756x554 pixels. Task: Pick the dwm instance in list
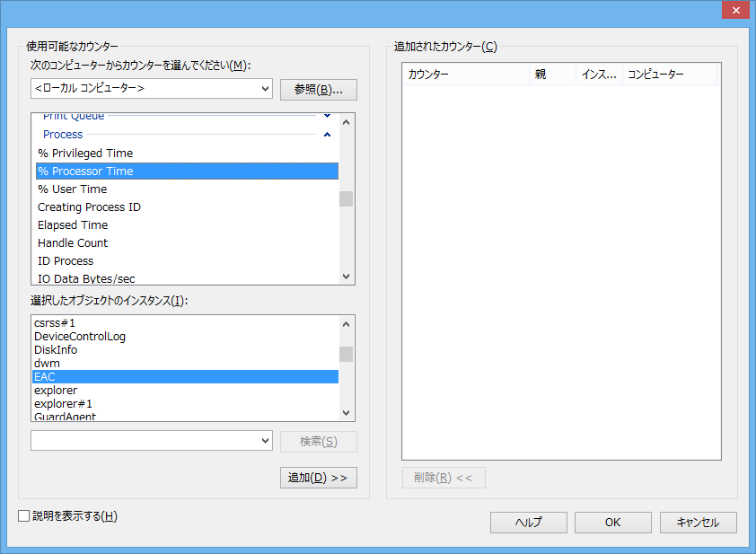click(x=47, y=364)
